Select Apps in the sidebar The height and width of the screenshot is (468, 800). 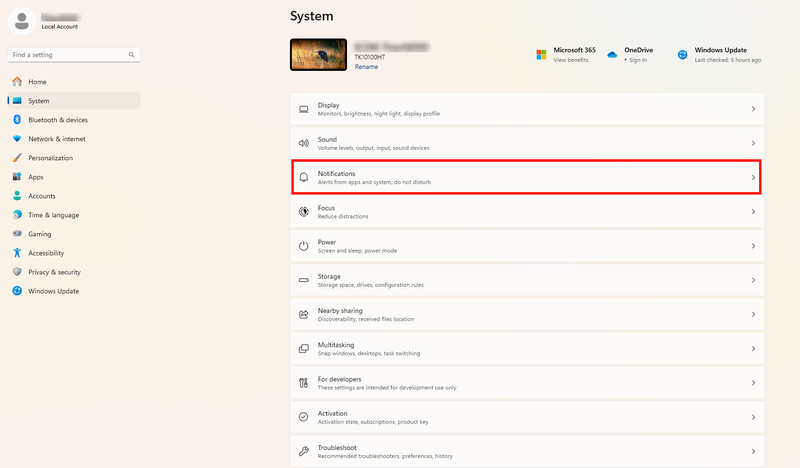pos(74,177)
